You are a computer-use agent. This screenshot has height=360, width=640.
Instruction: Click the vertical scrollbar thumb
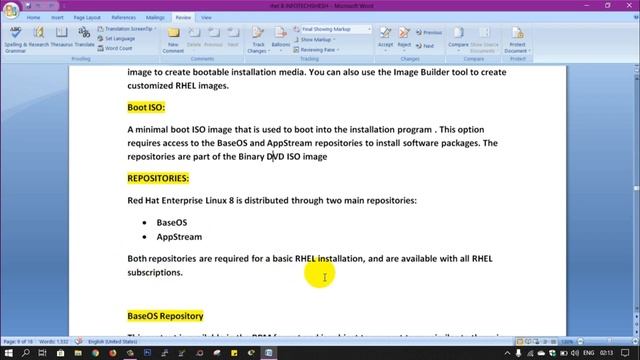point(636,188)
